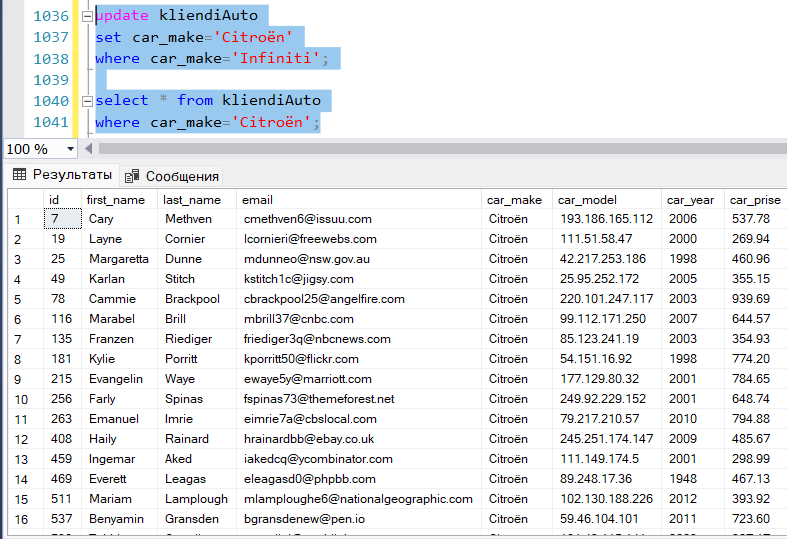Click the car_model 245.251.174.147 cell

tap(607, 439)
